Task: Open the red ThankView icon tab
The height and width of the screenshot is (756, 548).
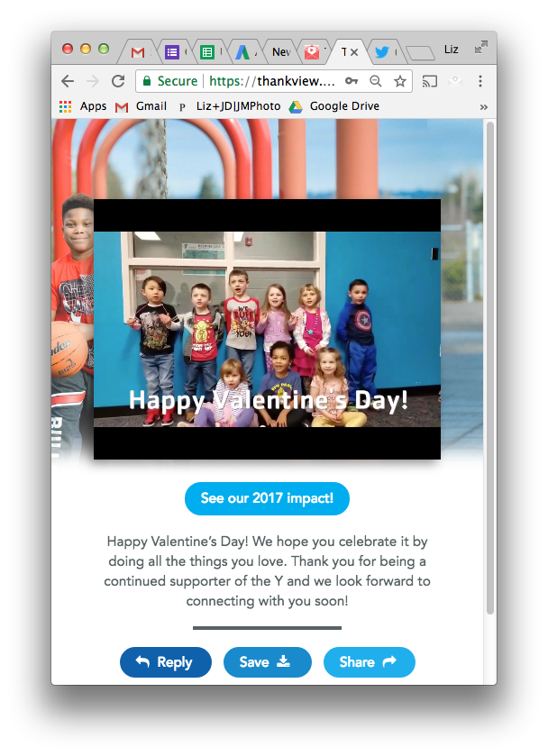Action: tap(312, 51)
